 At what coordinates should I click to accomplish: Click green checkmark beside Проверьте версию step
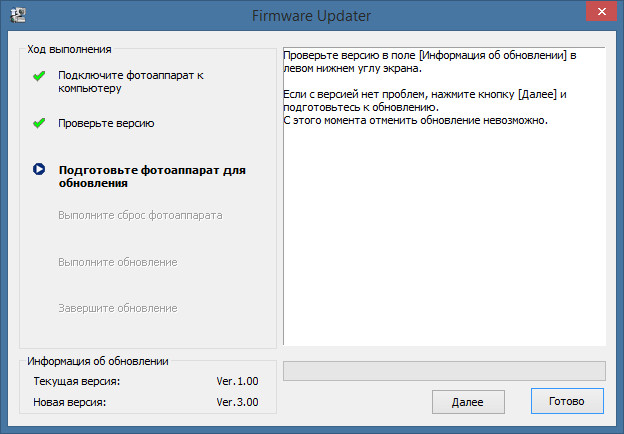39,123
